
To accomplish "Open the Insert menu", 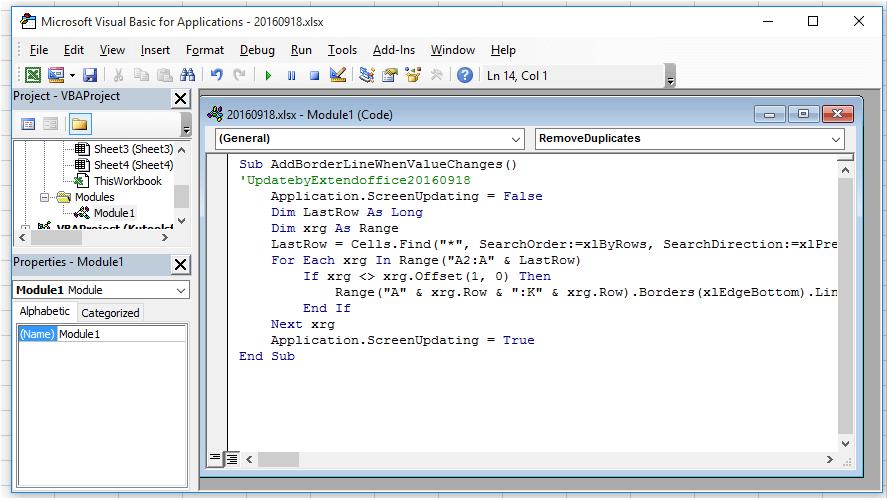I will coord(155,50).
